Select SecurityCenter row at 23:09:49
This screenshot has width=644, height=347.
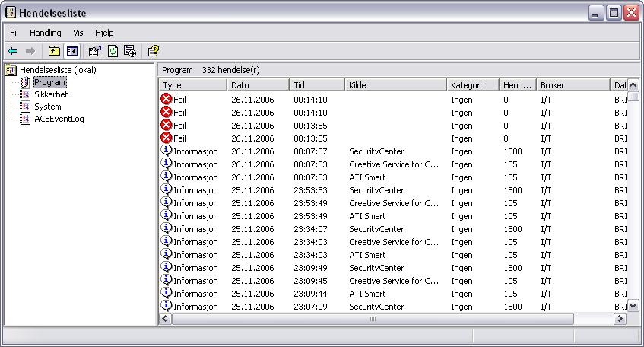point(393,268)
